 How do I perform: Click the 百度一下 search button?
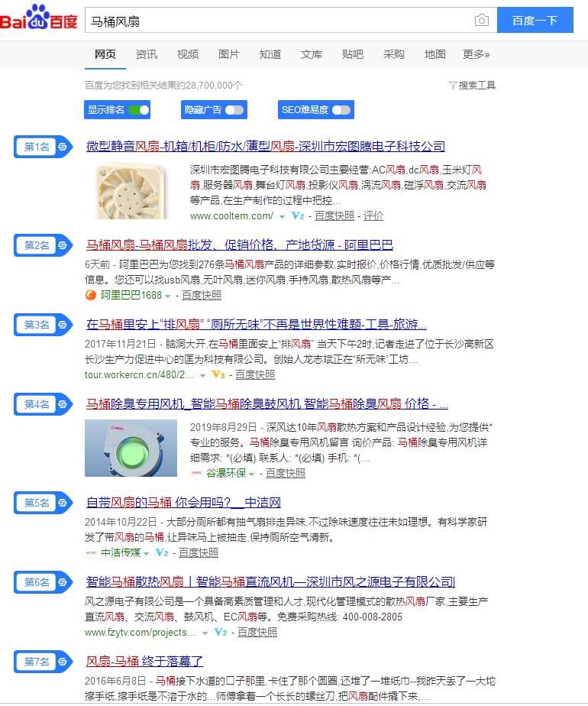point(535,20)
